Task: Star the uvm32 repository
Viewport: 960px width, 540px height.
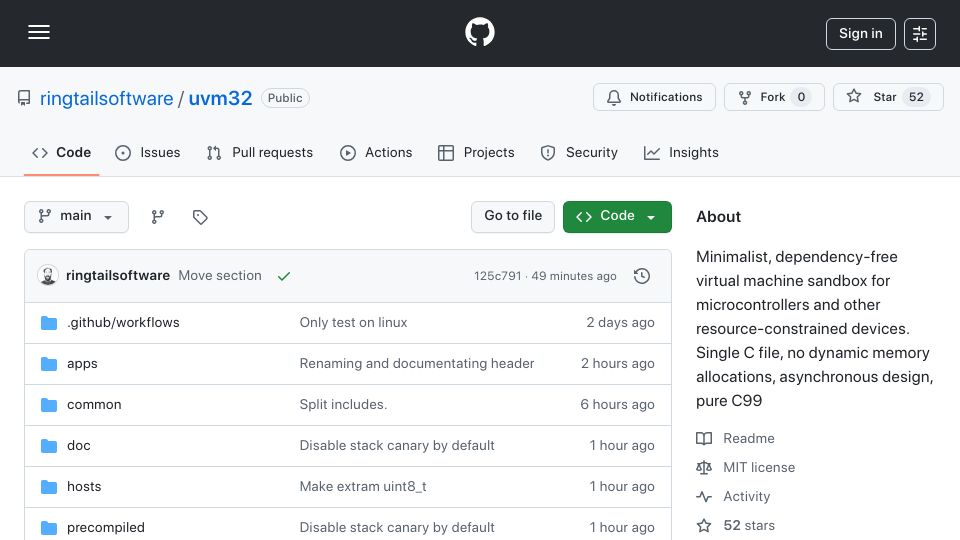Action: pyautogui.click(x=888, y=97)
